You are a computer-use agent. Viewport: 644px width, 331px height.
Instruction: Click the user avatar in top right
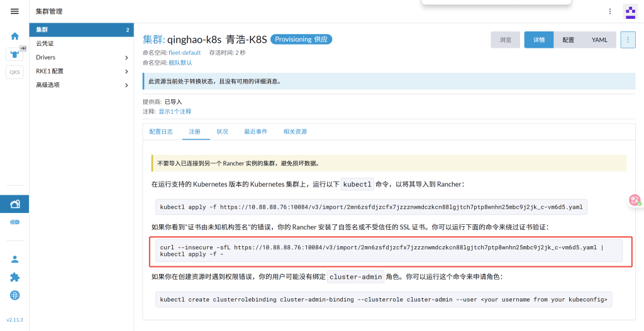[630, 11]
